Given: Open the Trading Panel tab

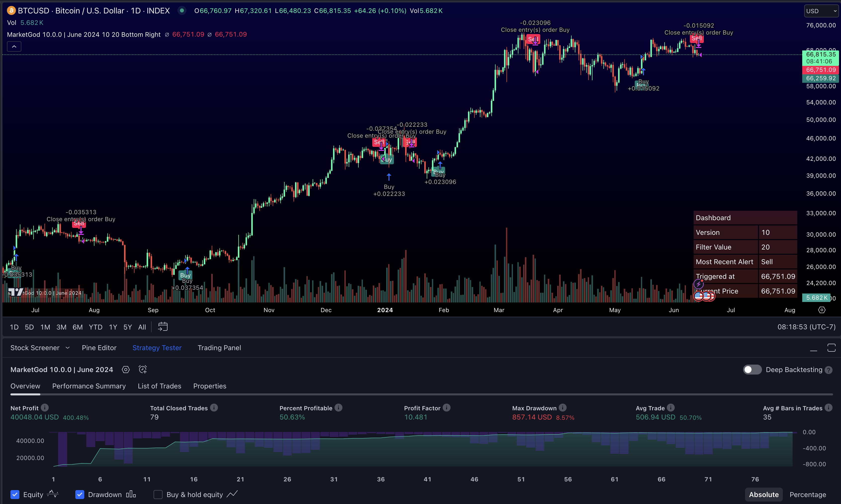Looking at the screenshot, I should click(x=219, y=348).
